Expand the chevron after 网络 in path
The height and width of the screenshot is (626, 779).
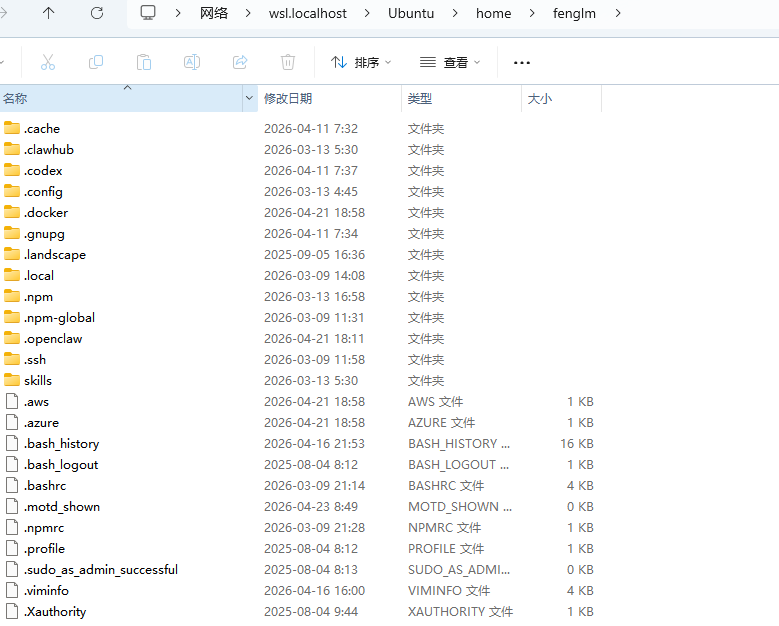(248, 13)
